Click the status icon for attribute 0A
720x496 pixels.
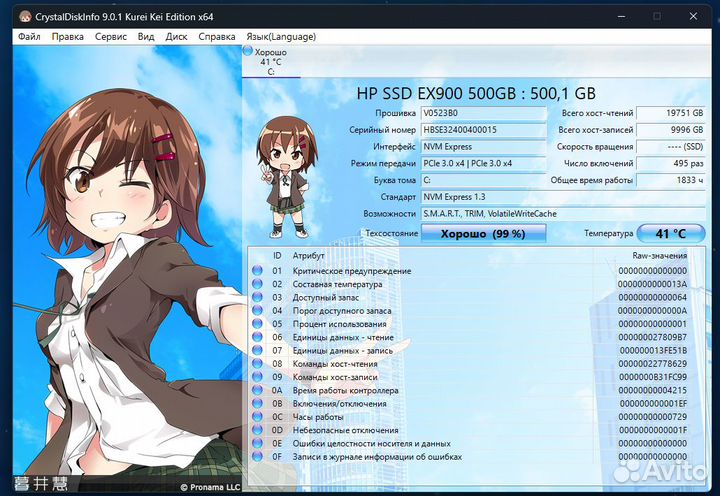[x=257, y=390]
